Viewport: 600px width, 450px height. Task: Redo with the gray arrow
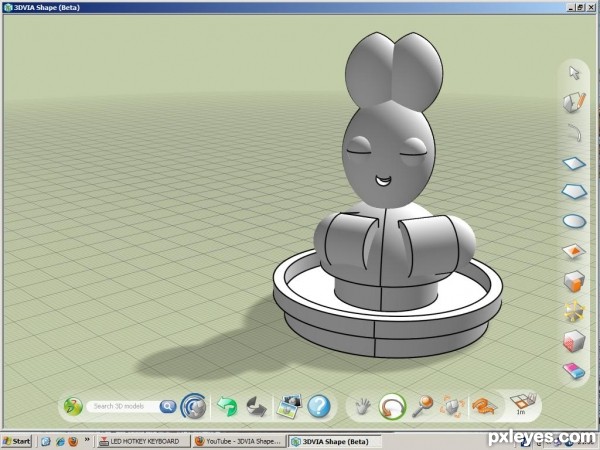click(x=256, y=406)
